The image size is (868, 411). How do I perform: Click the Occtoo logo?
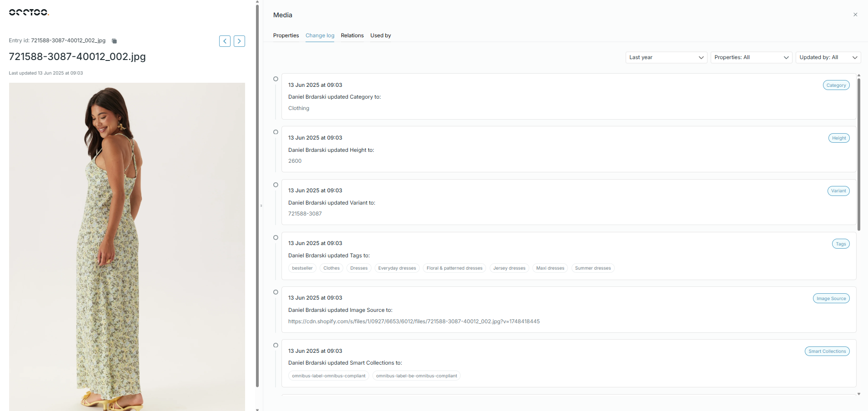(x=29, y=12)
